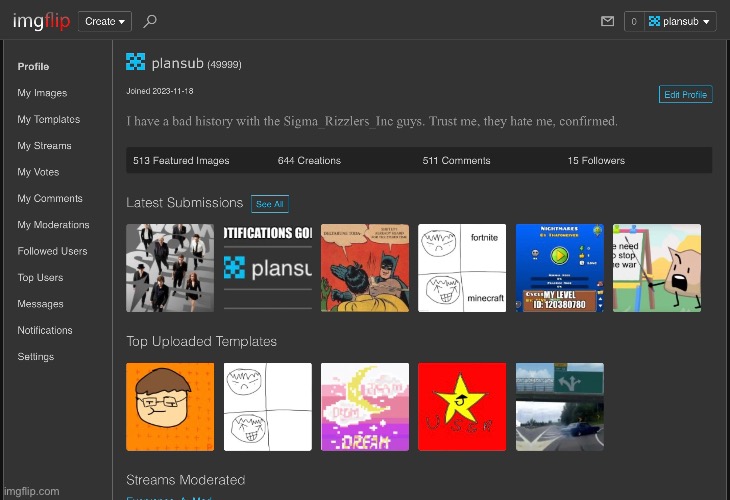Open the pixel DREAM moon template thumbnail
The width and height of the screenshot is (730, 500).
365,407
